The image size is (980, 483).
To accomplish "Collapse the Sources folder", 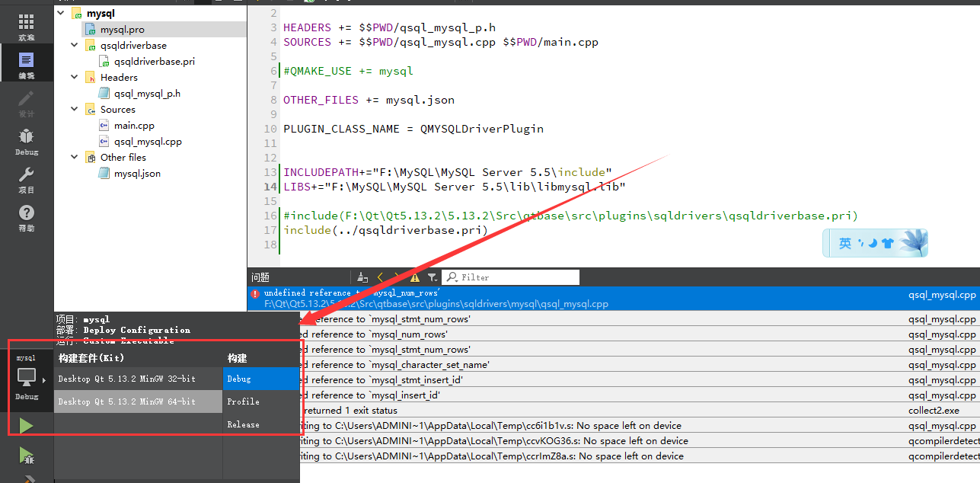I will point(74,109).
